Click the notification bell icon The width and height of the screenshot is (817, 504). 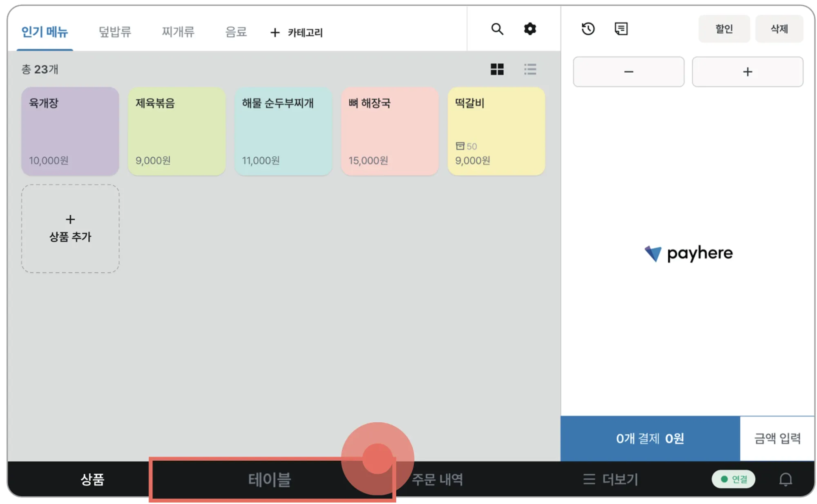[785, 479]
